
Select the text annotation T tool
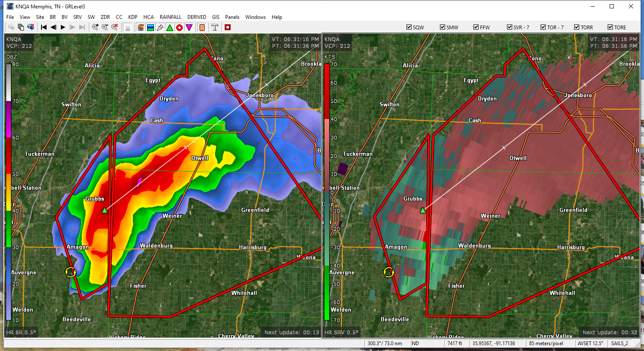pyautogui.click(x=215, y=27)
